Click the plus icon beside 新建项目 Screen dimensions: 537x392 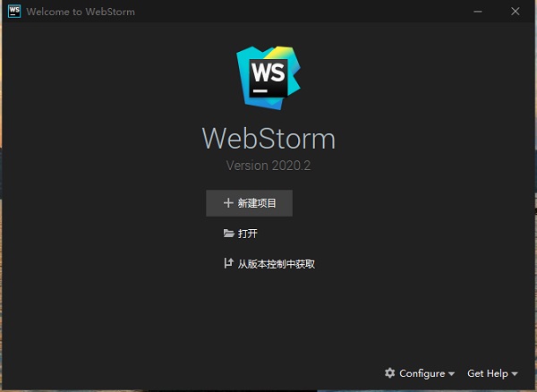228,203
